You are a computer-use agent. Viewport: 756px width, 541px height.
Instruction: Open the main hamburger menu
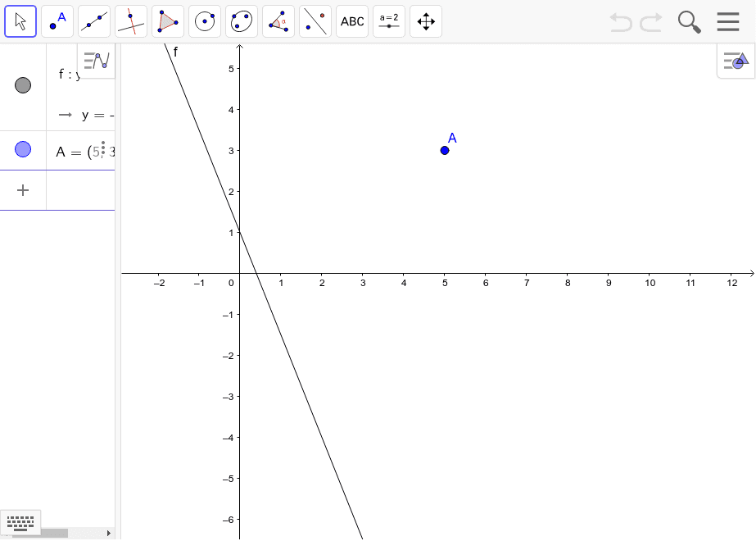click(x=727, y=21)
